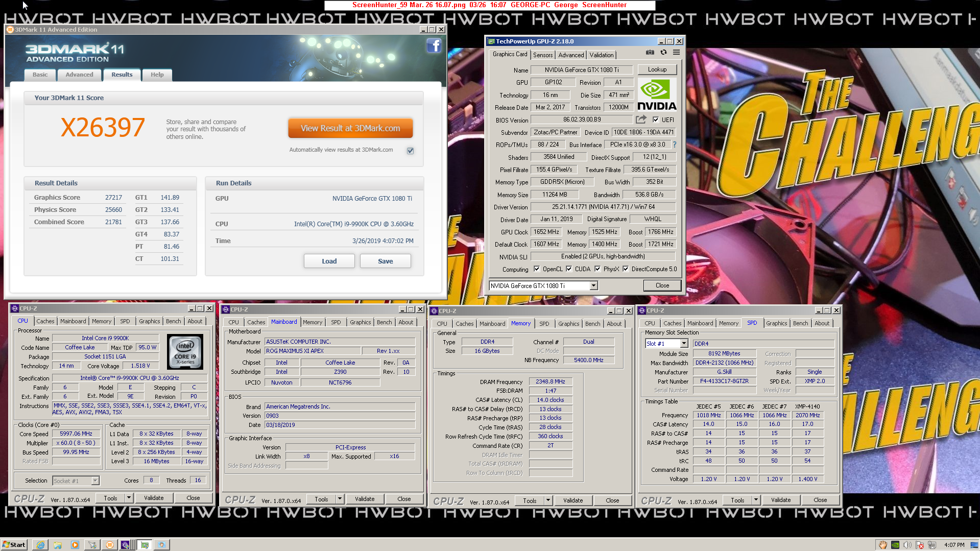
Task: Open Graphics tab in CPU-Z Memory window
Action: tap(568, 324)
